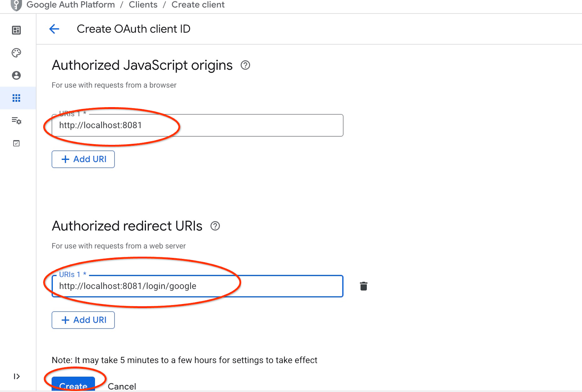Open the Data Access sidebar icon
Image resolution: width=582 pixels, height=392 pixels.
pos(16,121)
